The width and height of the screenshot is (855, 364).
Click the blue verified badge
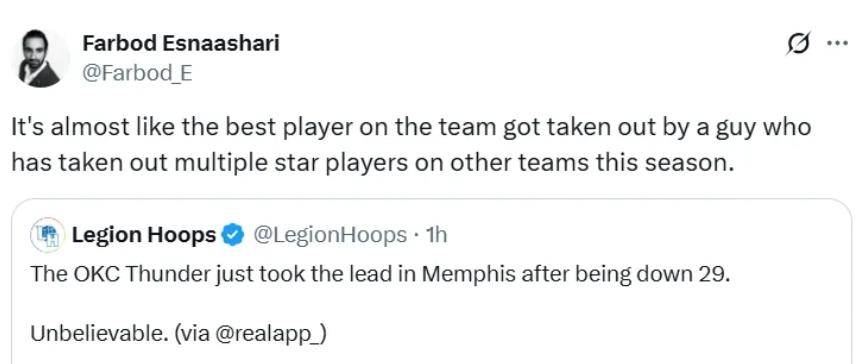[x=233, y=235]
